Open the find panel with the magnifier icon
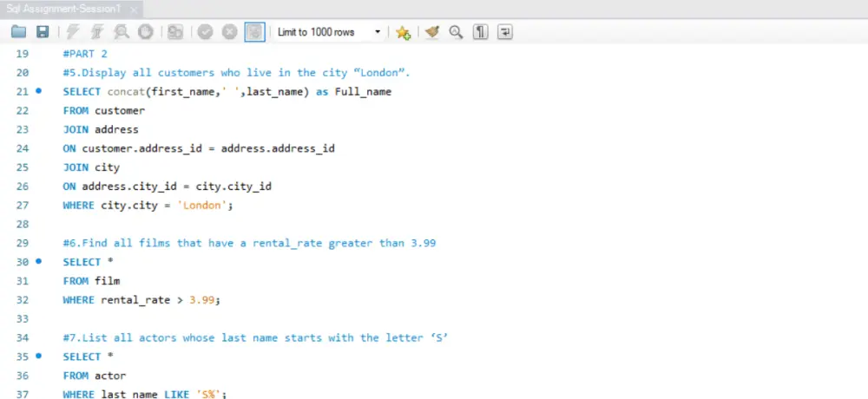The image size is (868, 399). tap(456, 32)
